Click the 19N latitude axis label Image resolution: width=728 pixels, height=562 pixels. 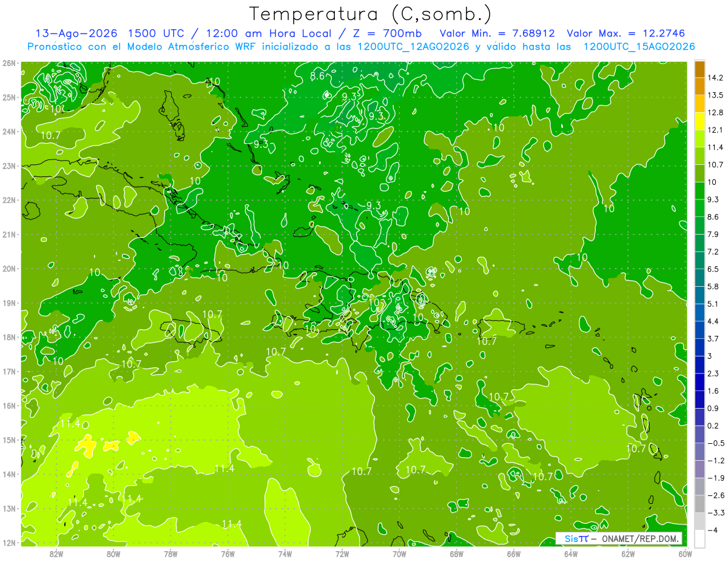[8, 303]
